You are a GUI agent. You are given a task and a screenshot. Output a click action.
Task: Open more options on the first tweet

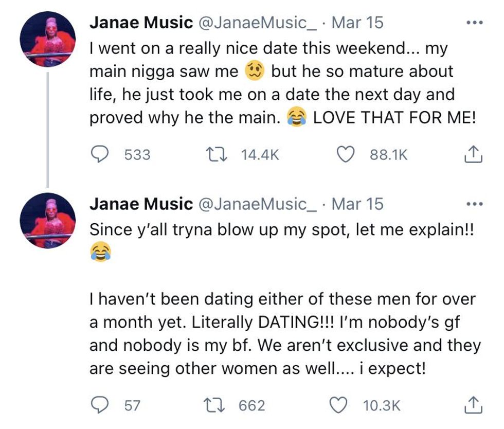[x=474, y=24]
